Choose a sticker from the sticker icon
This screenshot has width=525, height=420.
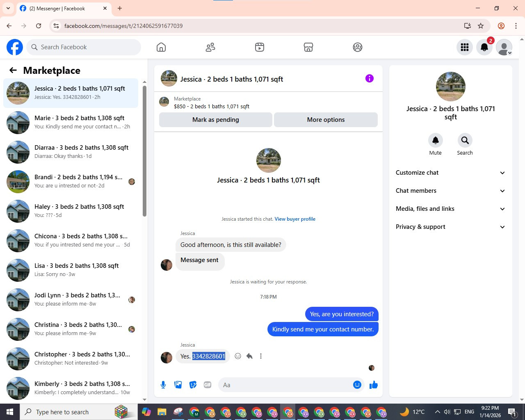[193, 385]
